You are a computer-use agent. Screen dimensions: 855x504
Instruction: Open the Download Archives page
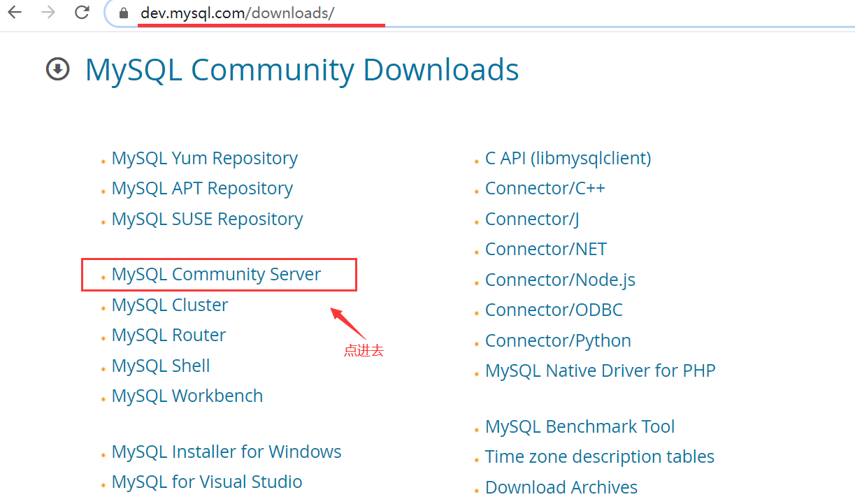click(561, 487)
